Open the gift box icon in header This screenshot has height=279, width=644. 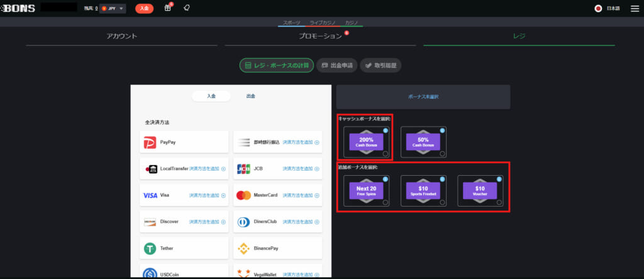[167, 8]
